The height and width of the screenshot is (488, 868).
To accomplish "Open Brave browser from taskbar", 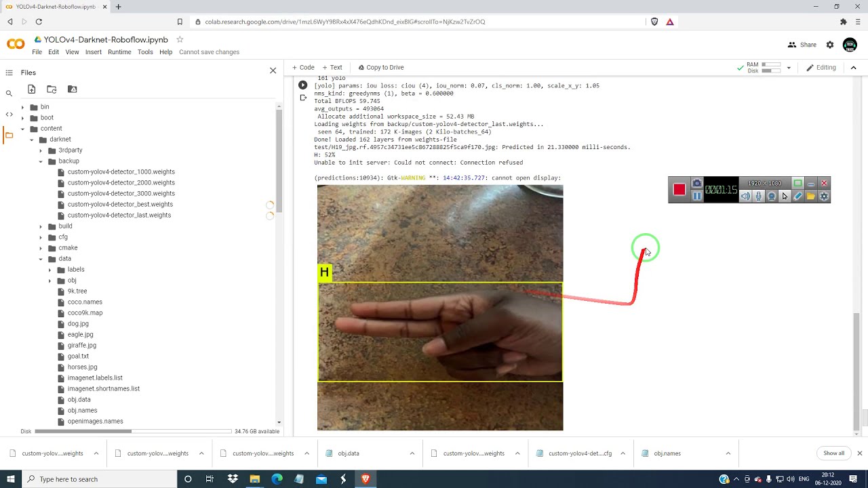I will tap(366, 479).
